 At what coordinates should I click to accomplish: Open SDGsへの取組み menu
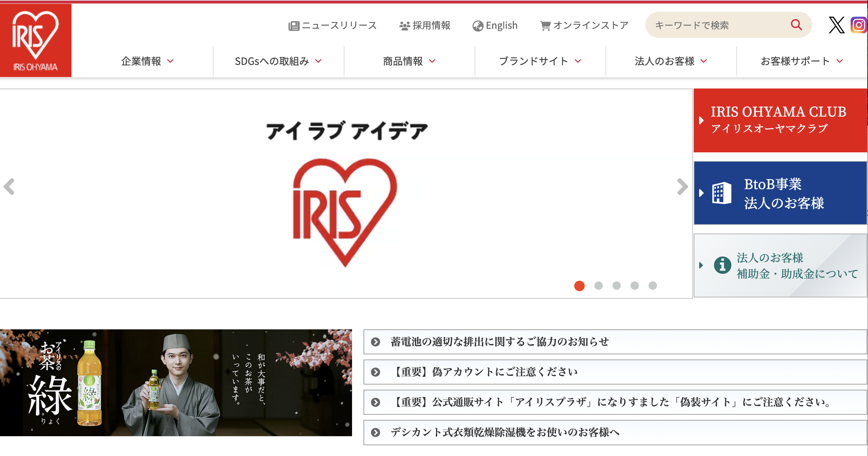(278, 61)
